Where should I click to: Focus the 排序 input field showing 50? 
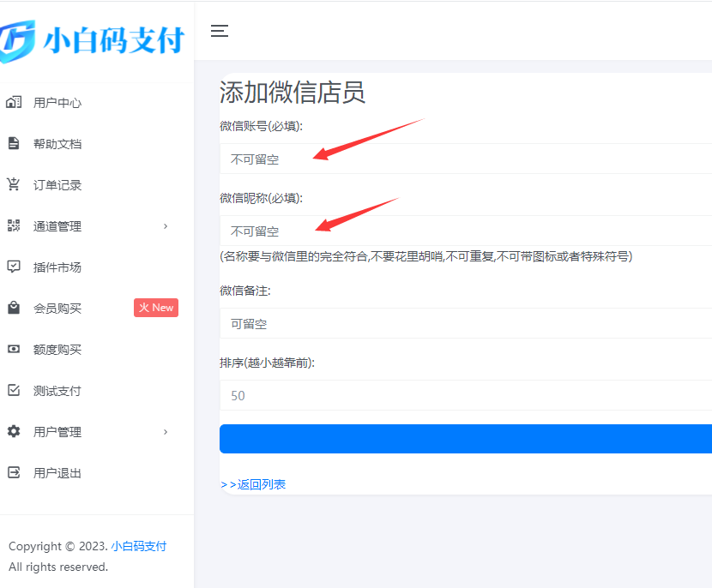pos(466,396)
